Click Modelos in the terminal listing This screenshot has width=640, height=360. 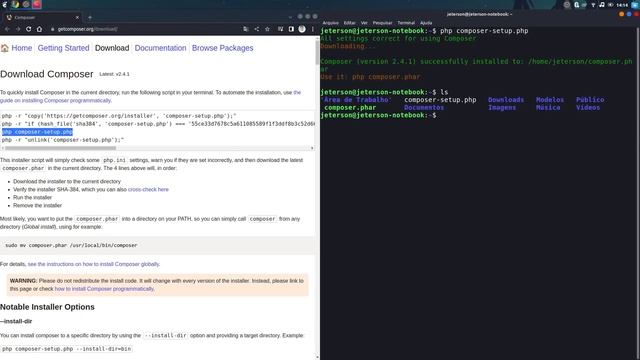click(x=550, y=100)
